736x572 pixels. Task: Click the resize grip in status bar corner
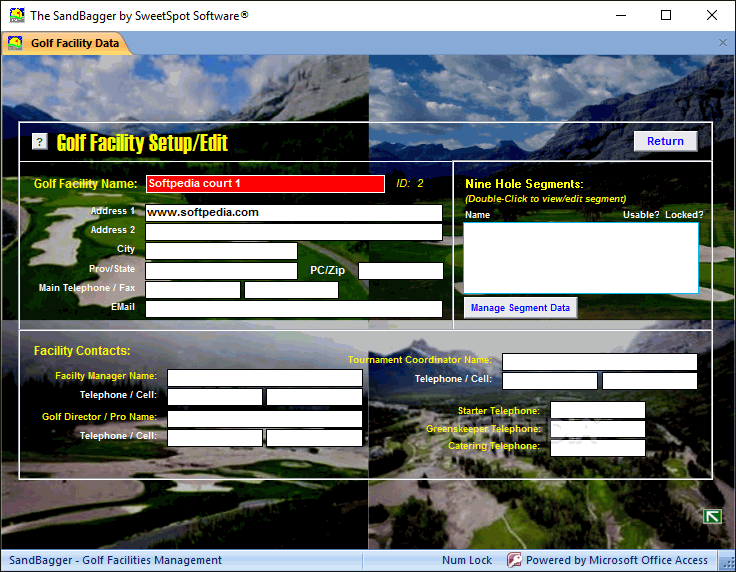click(728, 563)
